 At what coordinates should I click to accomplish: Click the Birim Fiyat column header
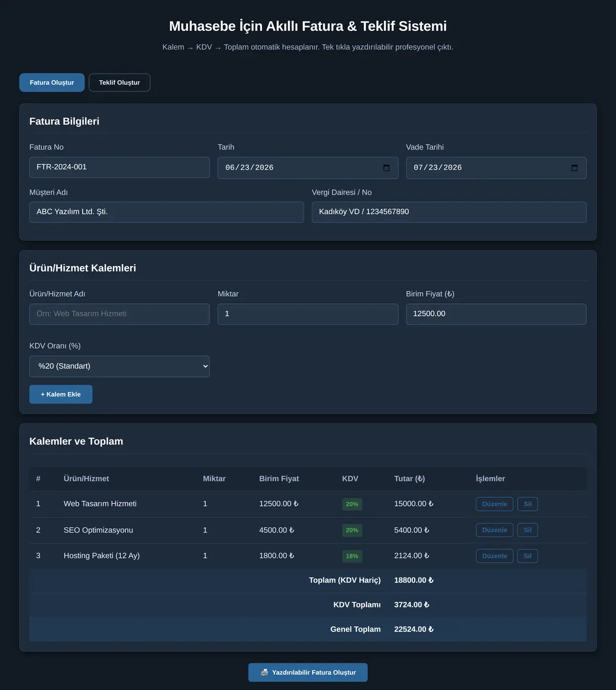click(279, 478)
